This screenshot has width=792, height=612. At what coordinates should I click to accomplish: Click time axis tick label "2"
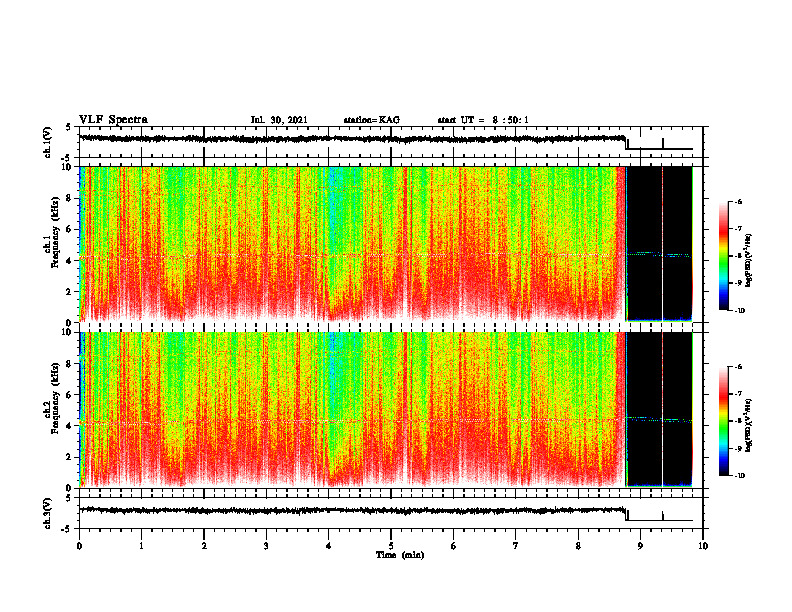[204, 546]
